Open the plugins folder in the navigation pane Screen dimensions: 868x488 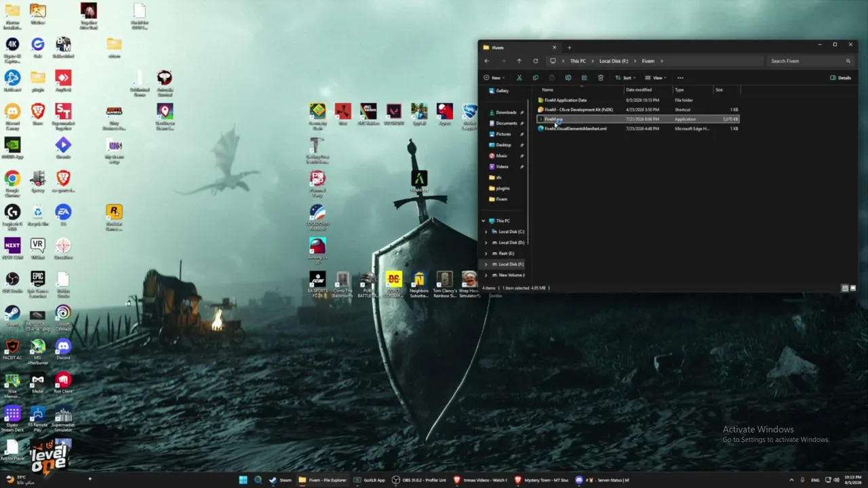502,188
